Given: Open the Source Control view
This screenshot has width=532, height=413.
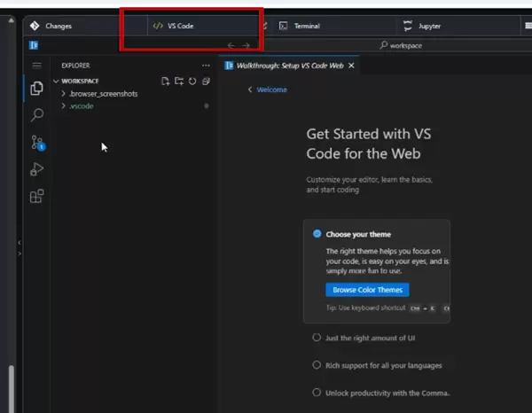Looking at the screenshot, I should point(36,142).
